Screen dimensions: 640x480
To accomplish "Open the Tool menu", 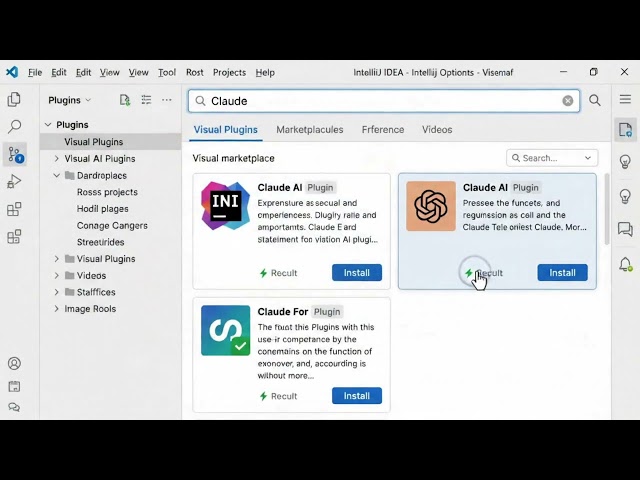I will click(x=167, y=73).
